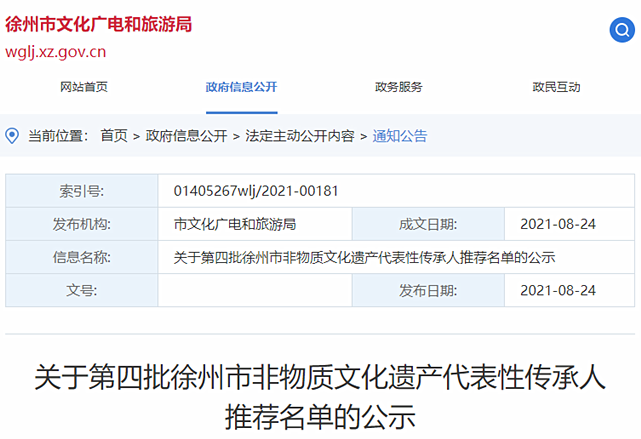The height and width of the screenshot is (439, 641).
Task: Open the wglj.xz.gov.cn address link
Action: [56, 52]
